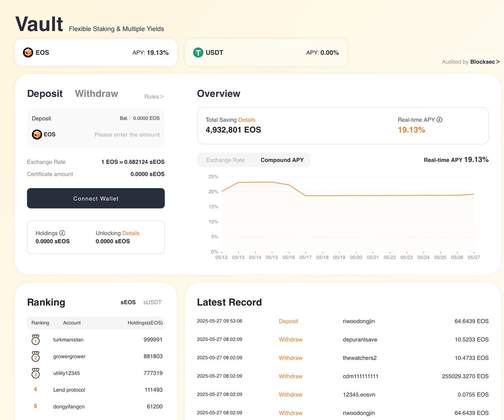Open Audited by Blocksec link
This screenshot has height=420, width=504.
point(471,62)
